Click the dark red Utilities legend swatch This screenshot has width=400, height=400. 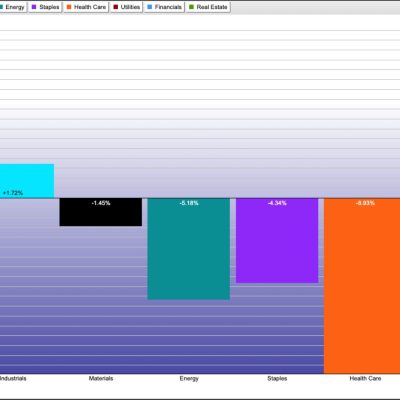coord(116,7)
